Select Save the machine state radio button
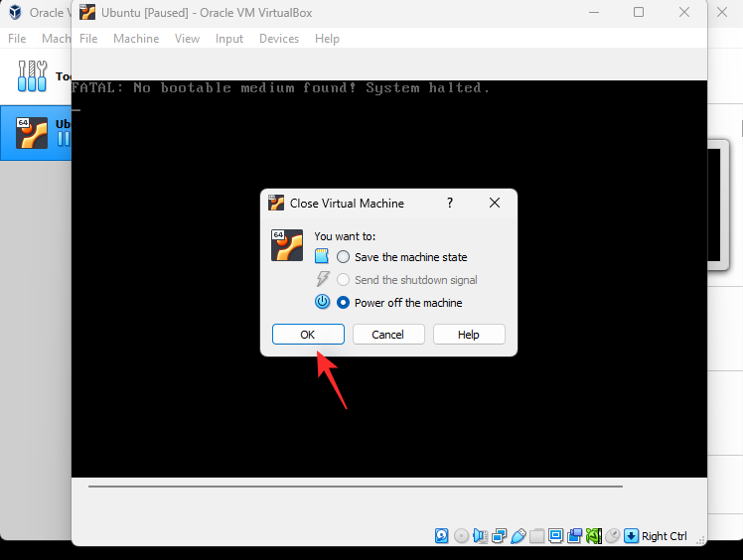Viewport: 743px width, 560px height. pos(343,257)
